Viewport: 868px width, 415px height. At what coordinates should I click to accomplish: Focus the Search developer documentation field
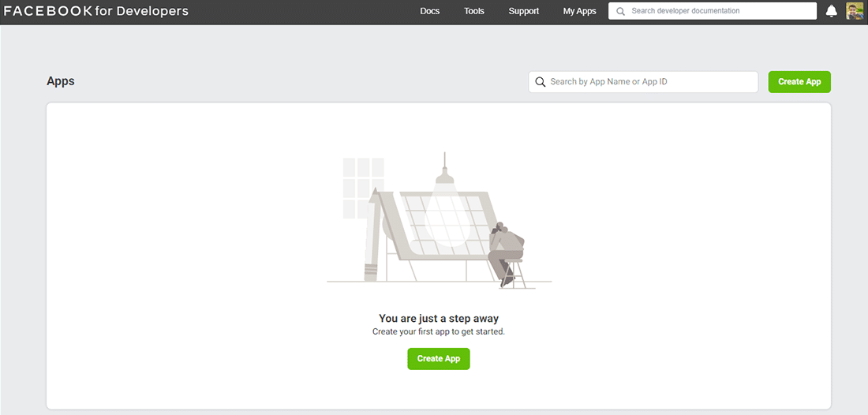tap(718, 11)
